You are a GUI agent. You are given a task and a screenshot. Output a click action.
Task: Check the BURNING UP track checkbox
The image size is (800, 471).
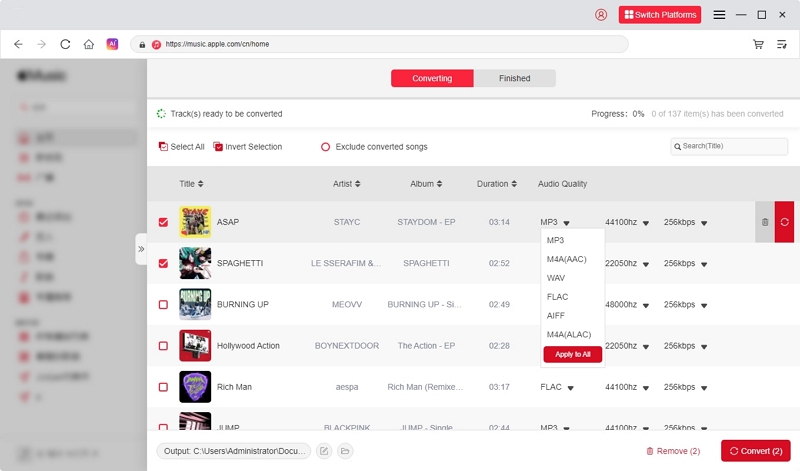click(x=163, y=304)
